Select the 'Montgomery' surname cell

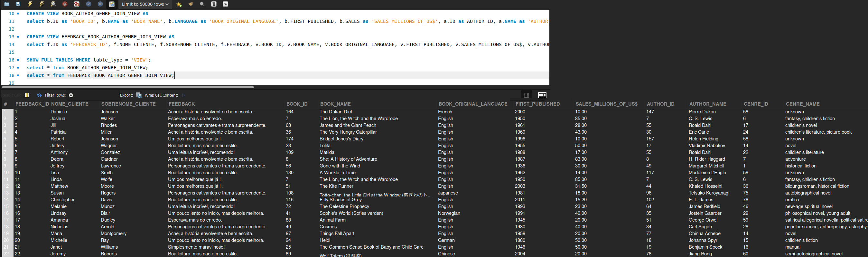[x=114, y=233]
